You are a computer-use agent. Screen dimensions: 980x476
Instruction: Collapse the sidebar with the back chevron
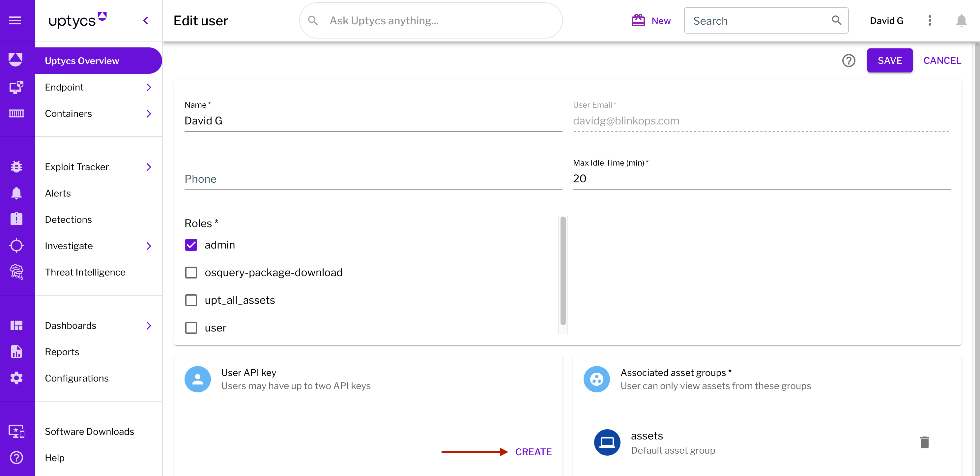pos(146,20)
